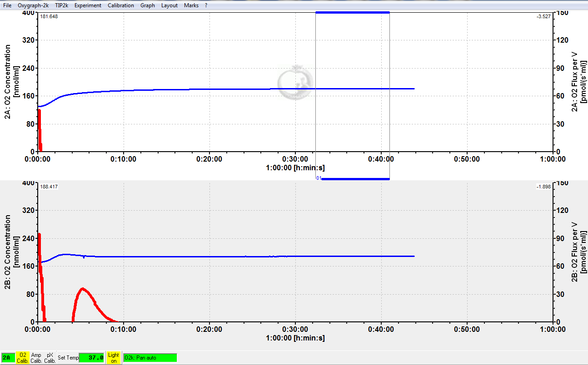Click the 0:20:00 time tick on the 2A graph axis
588x365 pixels.
pos(209,159)
